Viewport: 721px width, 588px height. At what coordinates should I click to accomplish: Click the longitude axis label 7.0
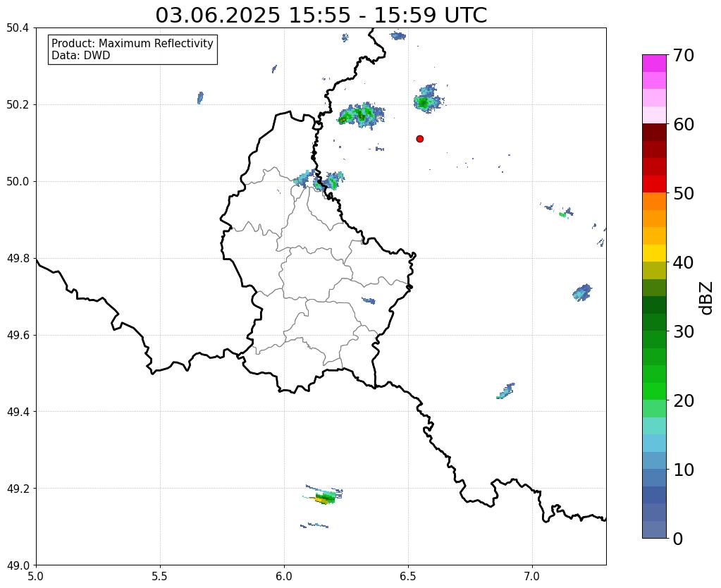[532, 576]
